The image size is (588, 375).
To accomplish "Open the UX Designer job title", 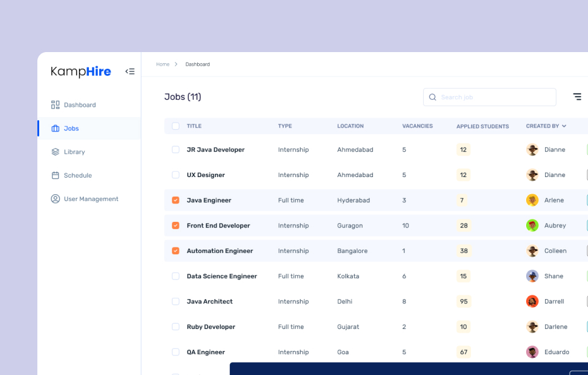I will [x=206, y=175].
